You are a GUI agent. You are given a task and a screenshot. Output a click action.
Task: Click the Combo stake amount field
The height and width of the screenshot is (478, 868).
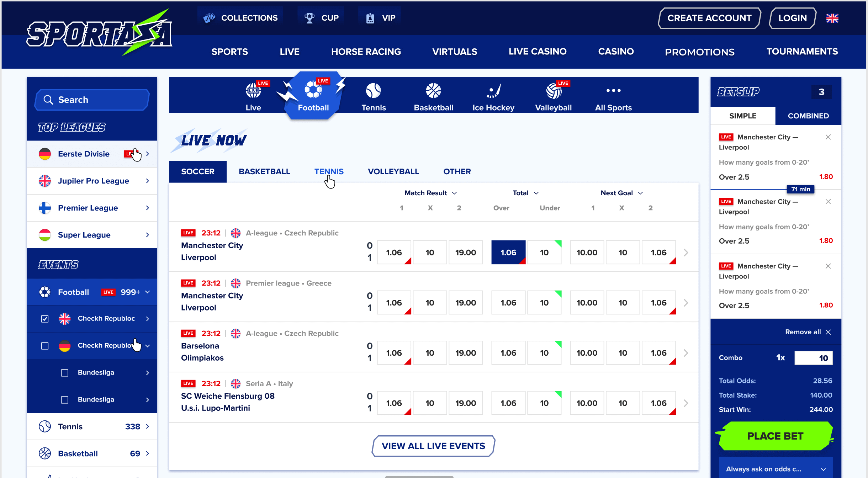[814, 358]
